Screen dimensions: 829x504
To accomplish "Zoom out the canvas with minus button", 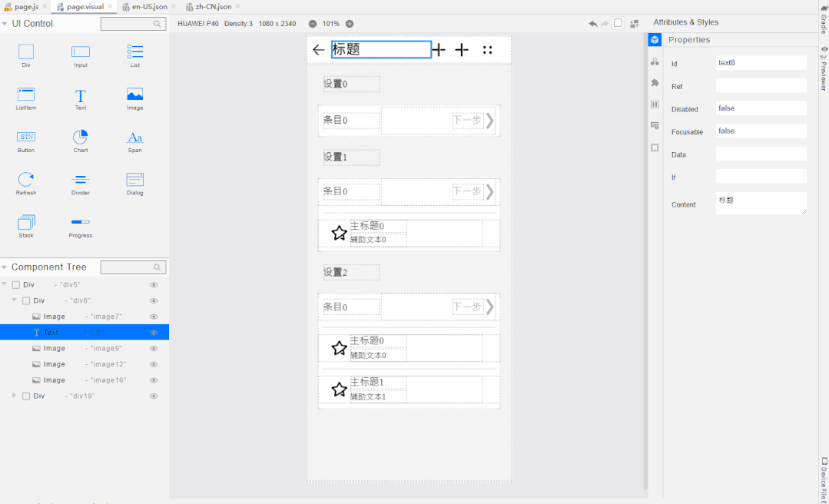I will pos(313,24).
